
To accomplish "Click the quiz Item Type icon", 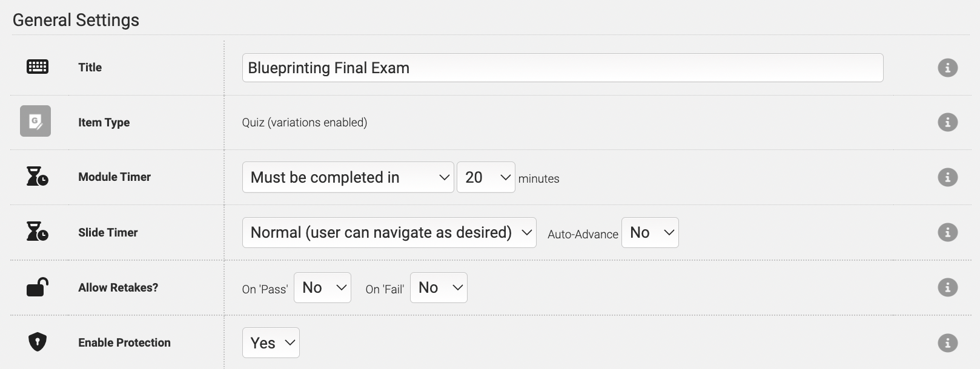I will coord(35,121).
